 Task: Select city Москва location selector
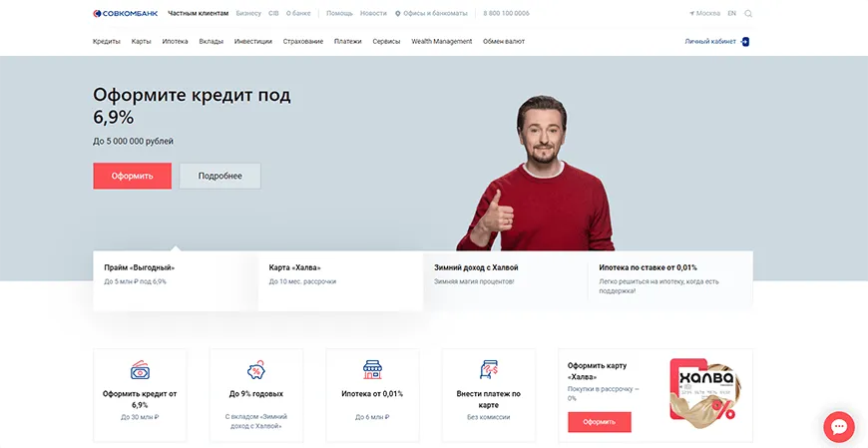[704, 13]
